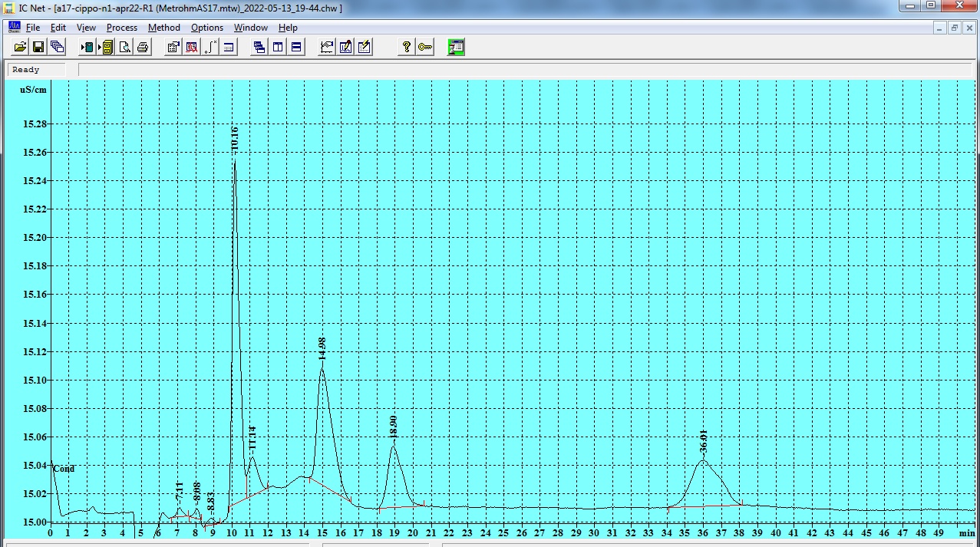980x547 pixels.
Task: Click the yellow cabinet icon with arrow
Action: tap(106, 47)
